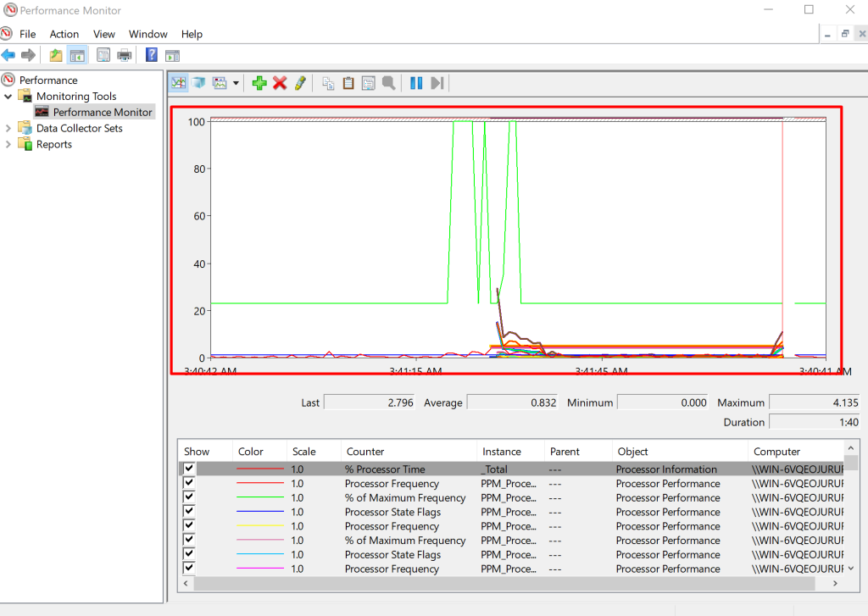868x616 pixels.
Task: Open the Action menu
Action: coord(64,34)
